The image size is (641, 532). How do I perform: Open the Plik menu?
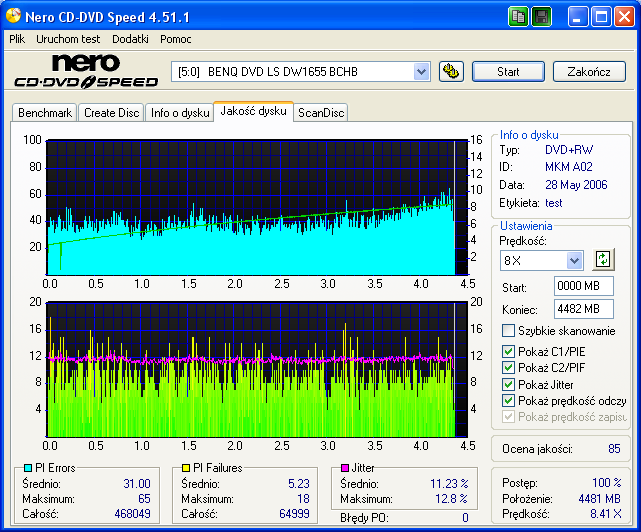(17, 39)
